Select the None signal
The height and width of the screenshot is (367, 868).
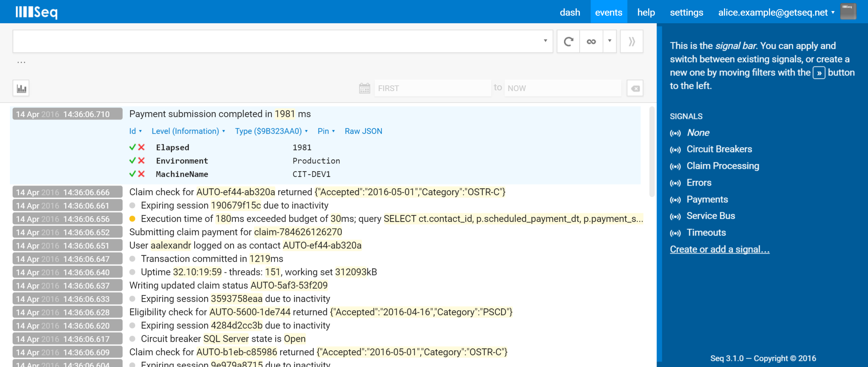point(698,133)
